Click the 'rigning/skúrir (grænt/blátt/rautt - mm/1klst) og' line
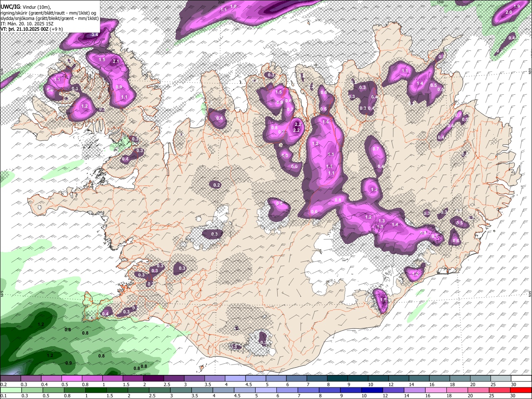Image resolution: width=532 pixels, height=399 pixels. coord(48,12)
